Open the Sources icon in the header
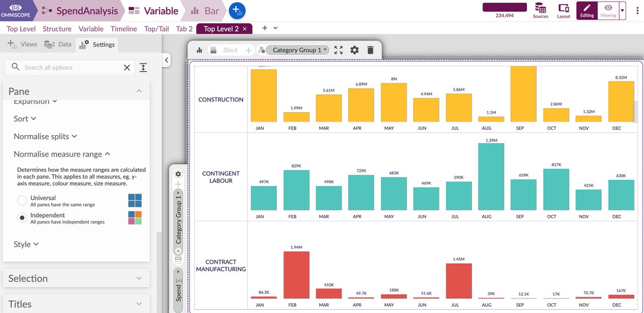 [540, 10]
